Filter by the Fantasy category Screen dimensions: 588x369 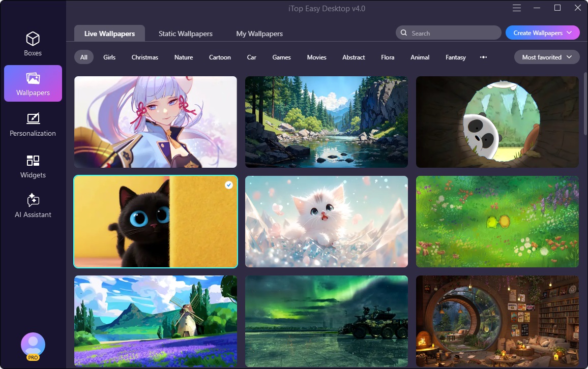(456, 57)
